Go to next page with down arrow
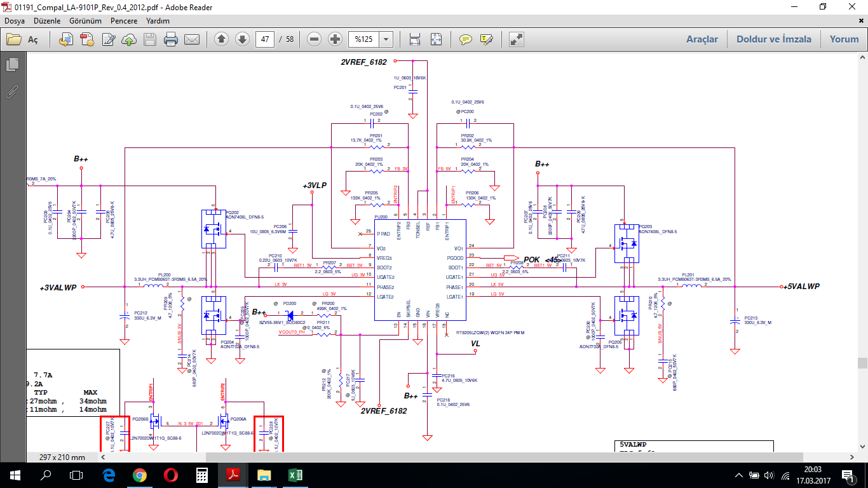The height and width of the screenshot is (488, 868). point(242,39)
